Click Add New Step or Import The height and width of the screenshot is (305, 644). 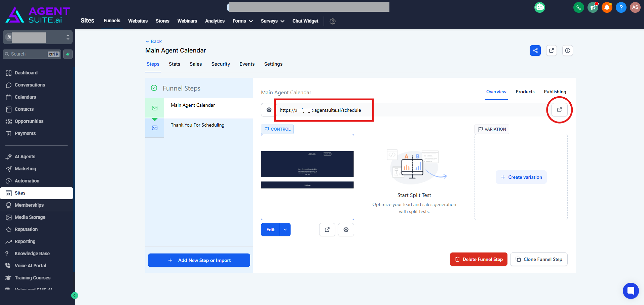(x=199, y=260)
